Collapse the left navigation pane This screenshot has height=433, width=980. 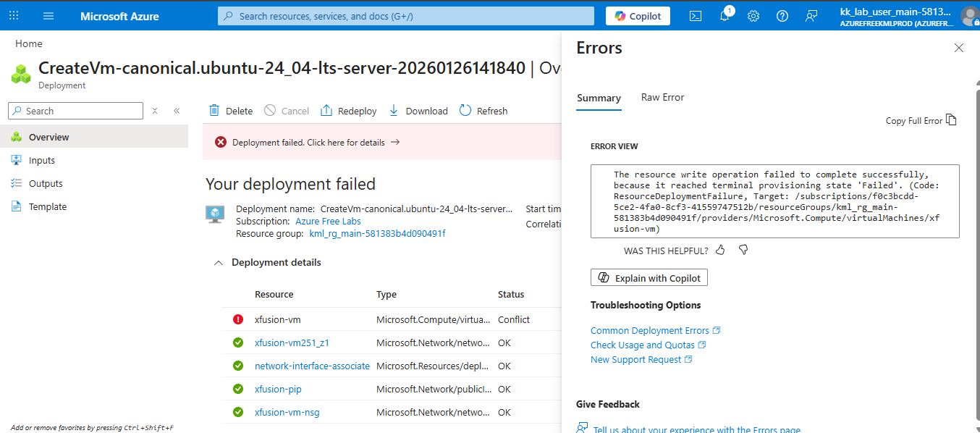pyautogui.click(x=177, y=111)
